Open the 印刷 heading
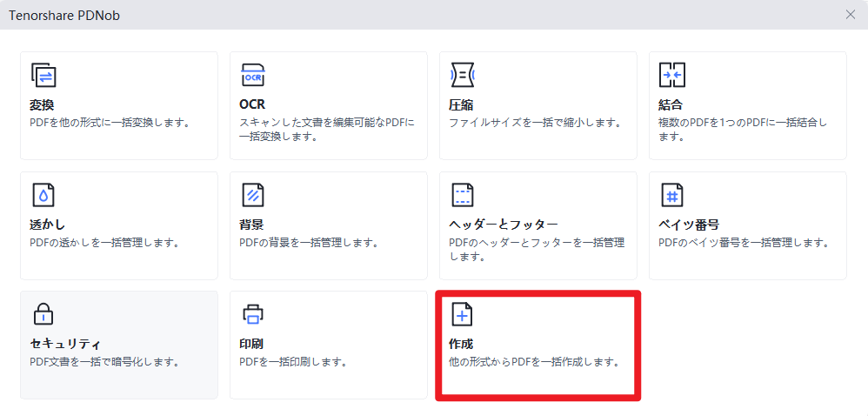This screenshot has height=416, width=868. pos(251,345)
